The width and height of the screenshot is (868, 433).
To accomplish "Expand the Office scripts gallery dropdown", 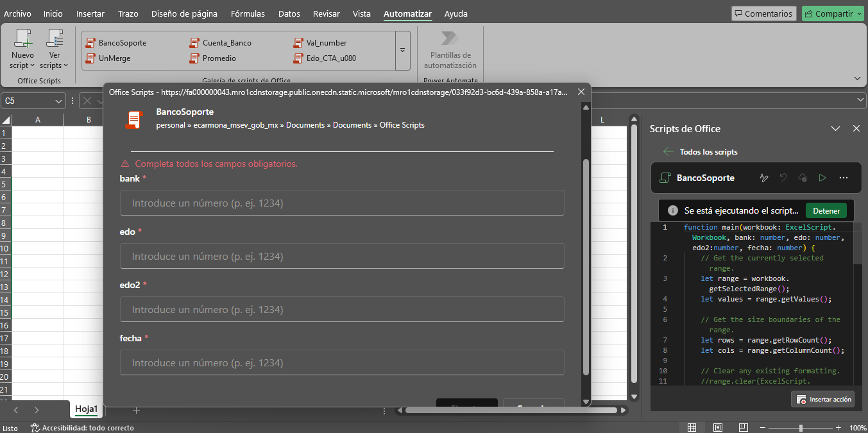I will 403,50.
